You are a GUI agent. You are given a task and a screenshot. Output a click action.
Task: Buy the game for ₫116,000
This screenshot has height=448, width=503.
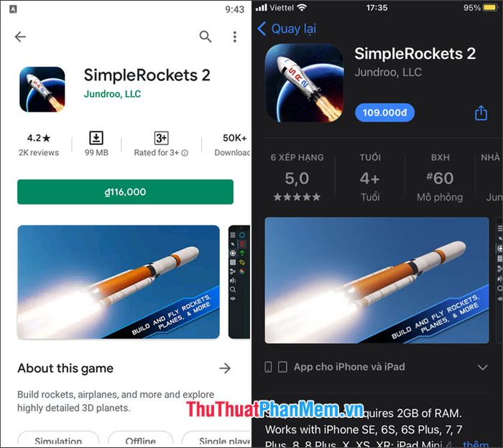click(x=126, y=192)
